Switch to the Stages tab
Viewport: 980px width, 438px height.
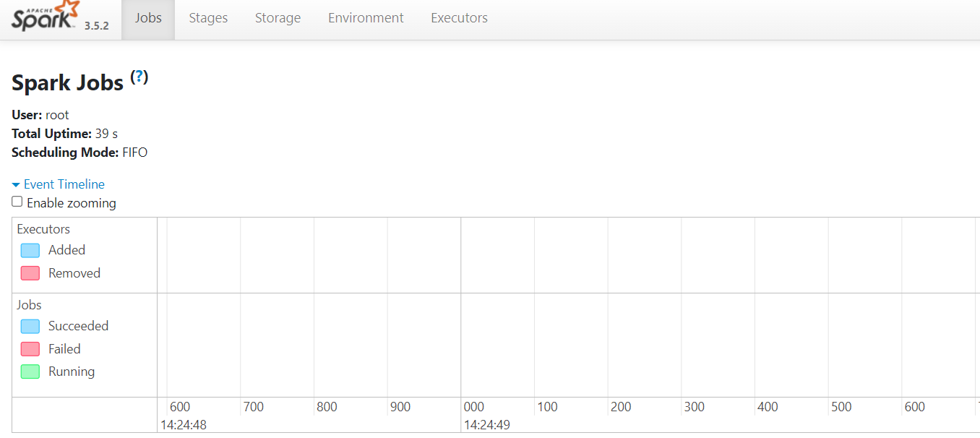tap(208, 18)
